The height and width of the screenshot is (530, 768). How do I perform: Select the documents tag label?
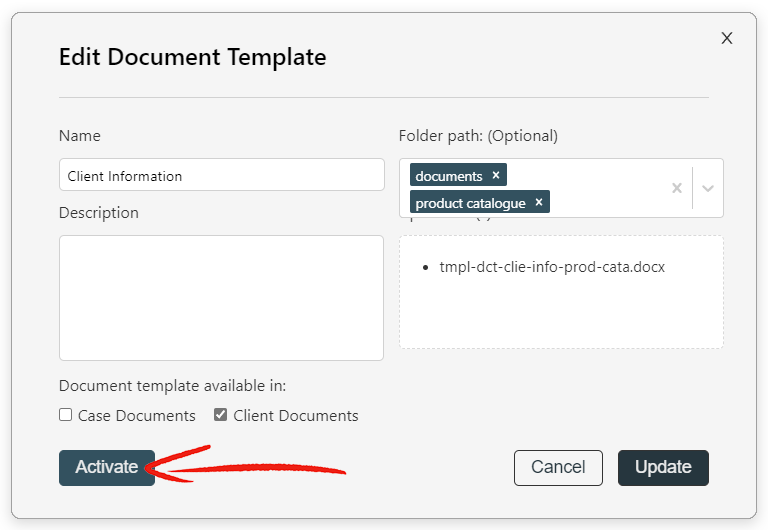click(x=449, y=176)
